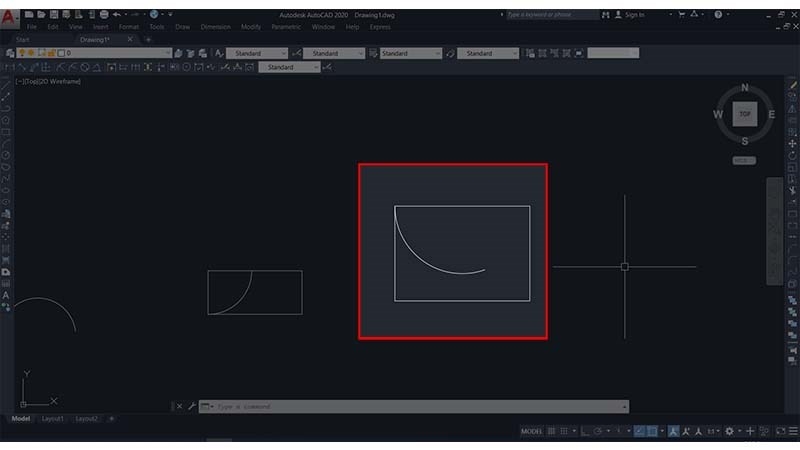Toggle Snap mode in status bar
This screenshot has height=450, width=800.
pyautogui.click(x=564, y=432)
